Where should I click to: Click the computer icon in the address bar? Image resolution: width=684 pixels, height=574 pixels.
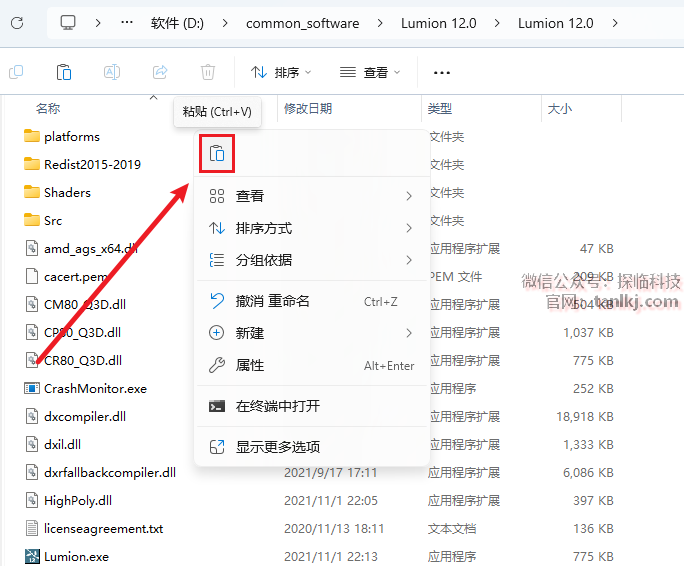68,22
